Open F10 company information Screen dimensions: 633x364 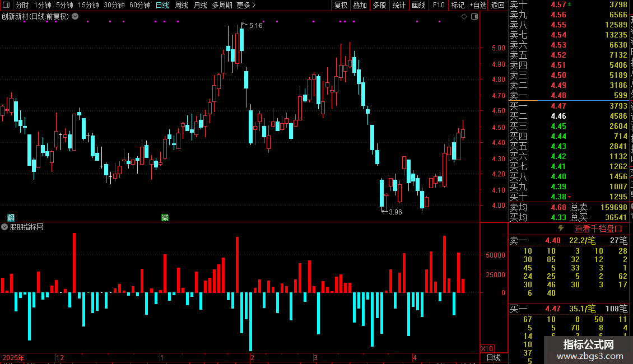[x=439, y=5]
